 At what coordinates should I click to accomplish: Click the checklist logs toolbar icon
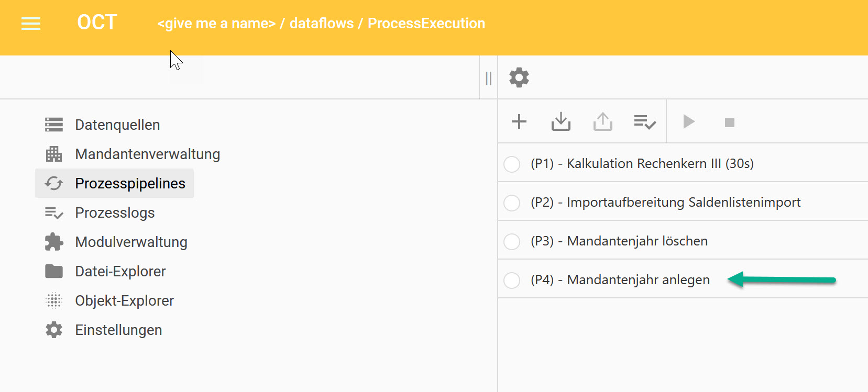644,122
